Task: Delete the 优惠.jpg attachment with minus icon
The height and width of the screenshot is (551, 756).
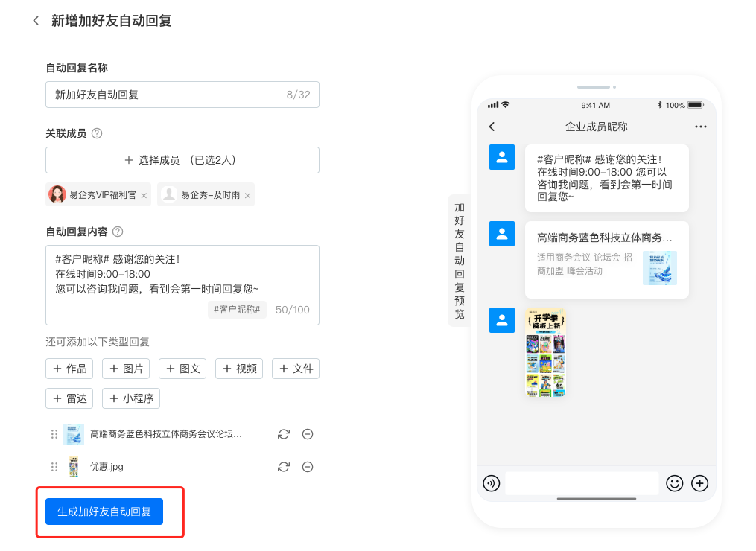Action: (x=307, y=467)
